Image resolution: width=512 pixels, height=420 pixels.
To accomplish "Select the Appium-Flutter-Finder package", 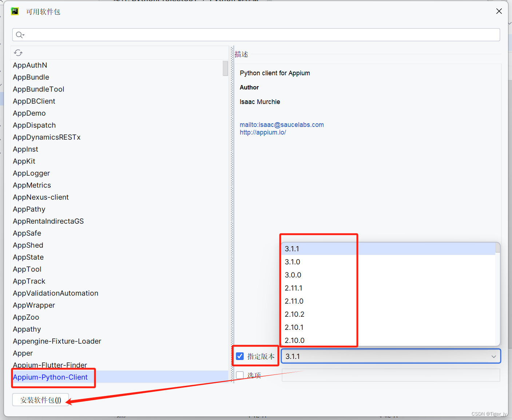I will pos(50,365).
